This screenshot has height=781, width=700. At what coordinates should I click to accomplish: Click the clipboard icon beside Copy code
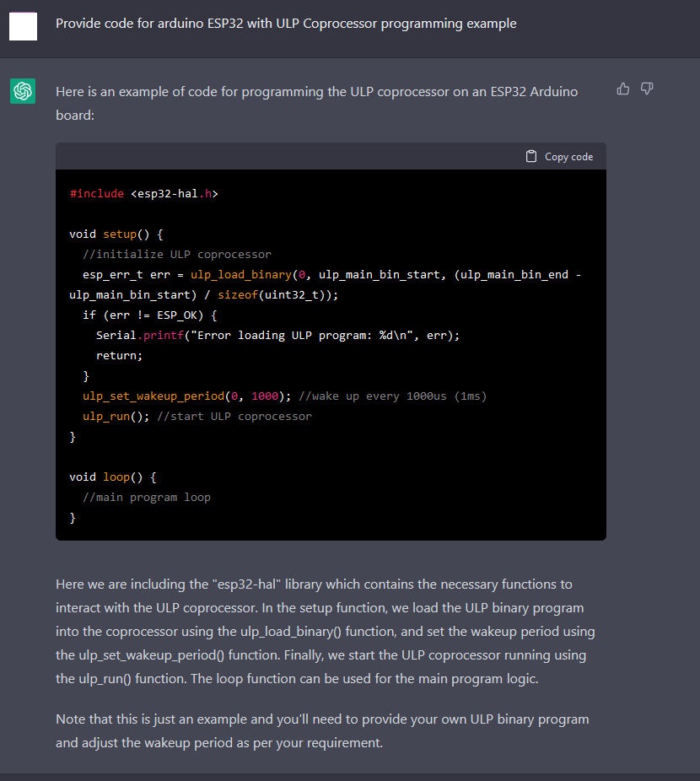coord(531,156)
